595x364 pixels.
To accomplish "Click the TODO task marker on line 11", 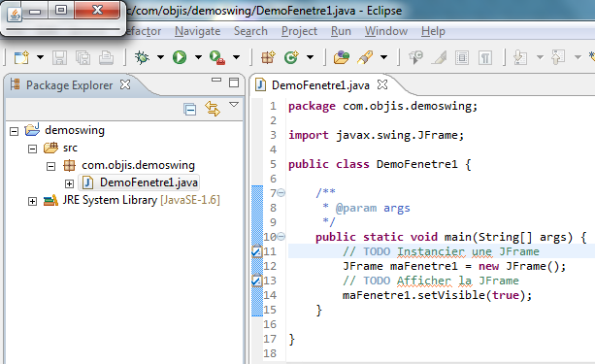I will point(256,251).
